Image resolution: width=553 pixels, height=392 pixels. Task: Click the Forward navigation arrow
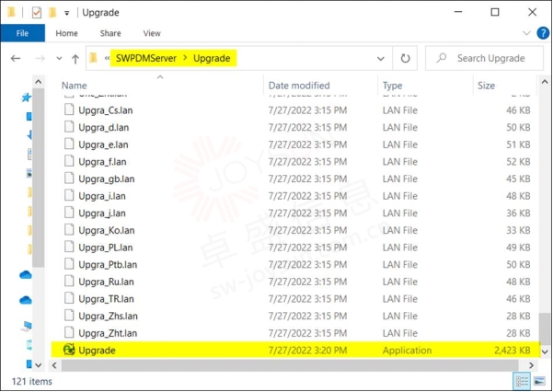click(40, 58)
